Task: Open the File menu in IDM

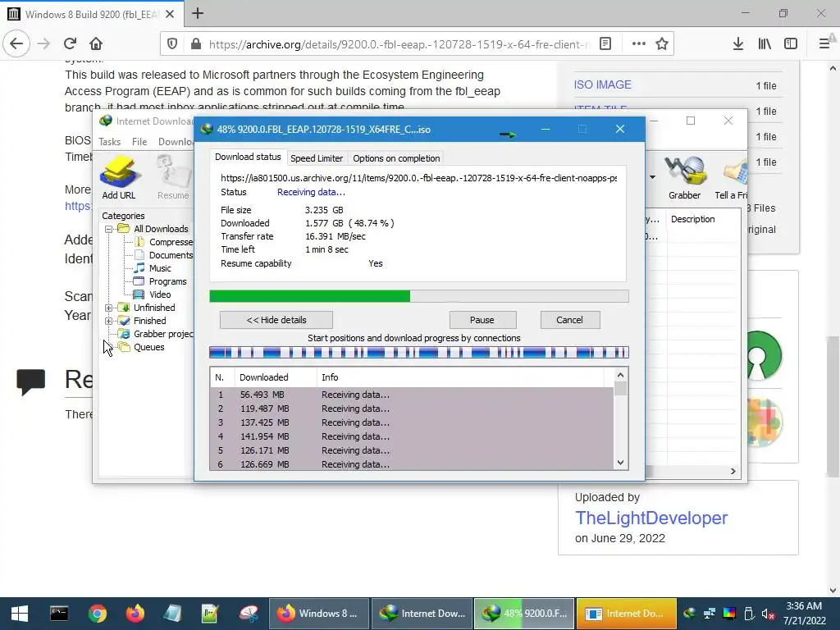Action: (139, 142)
